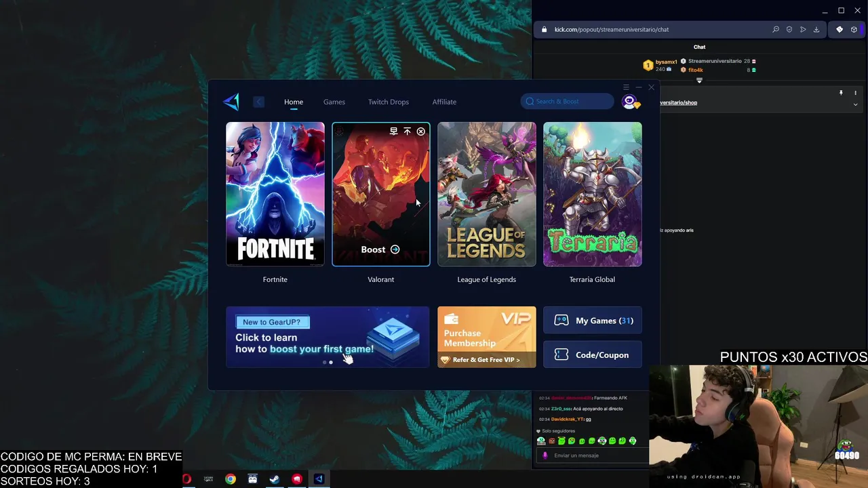Open GearUP from the taskbar
Viewport: 868px width, 488px height.
click(x=319, y=479)
